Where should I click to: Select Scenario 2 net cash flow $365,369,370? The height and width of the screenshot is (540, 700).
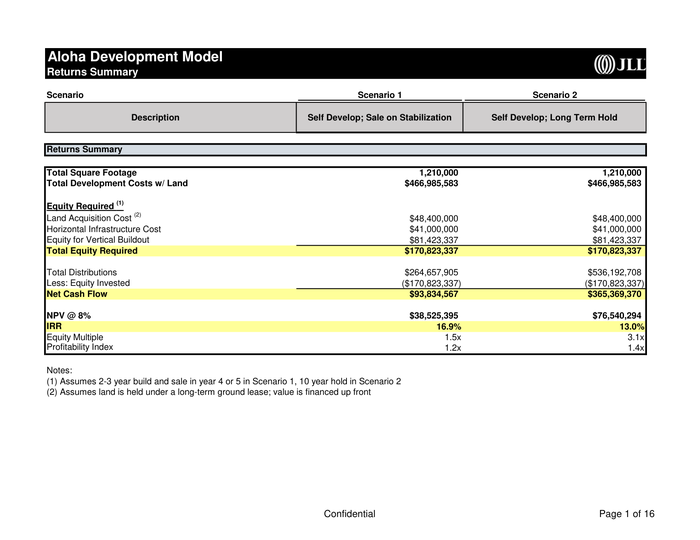pos(614,294)
